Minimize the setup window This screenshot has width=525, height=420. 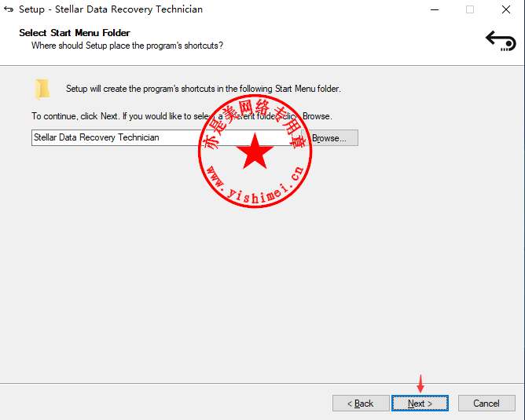coord(435,9)
